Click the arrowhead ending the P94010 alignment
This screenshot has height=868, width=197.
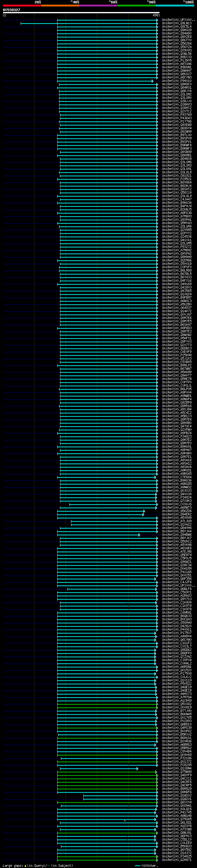(x=153, y=81)
